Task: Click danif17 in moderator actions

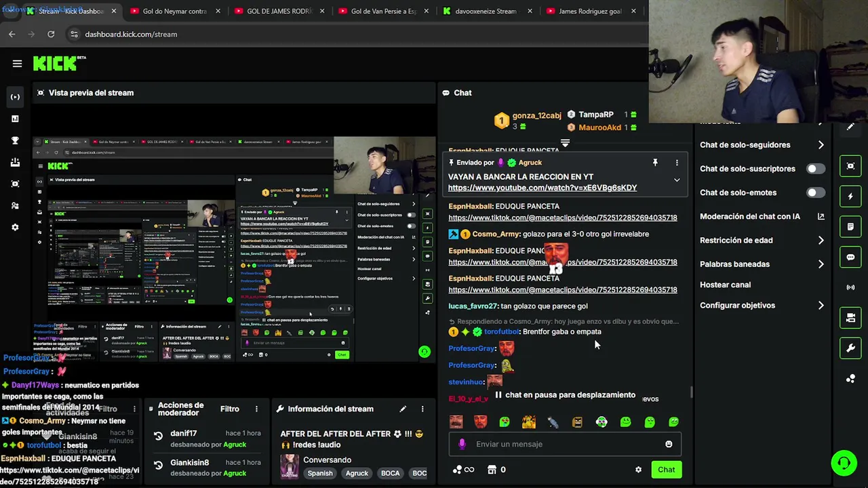Action: 183,434
